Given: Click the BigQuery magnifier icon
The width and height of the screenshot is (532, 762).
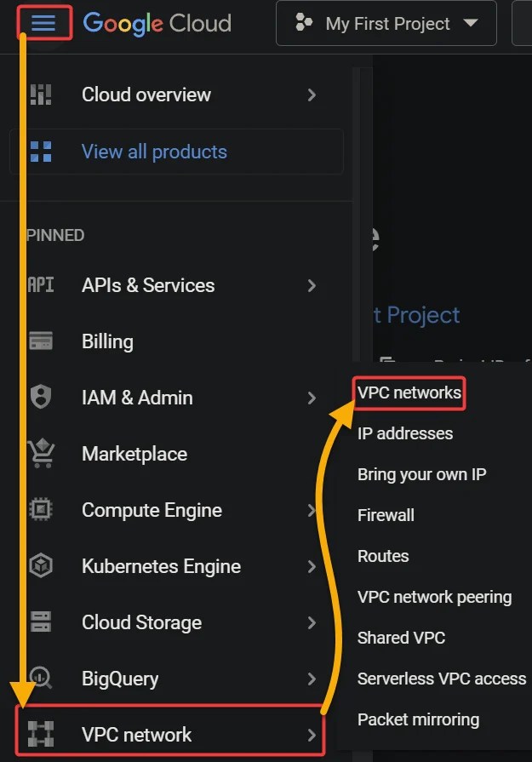Looking at the screenshot, I should tap(40, 679).
